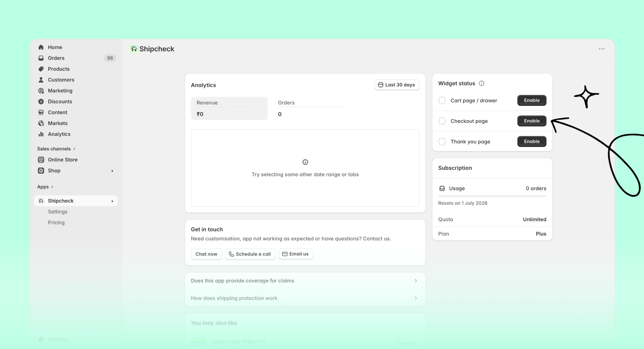Click the Thank you page status circle
644x349 pixels.
click(x=442, y=141)
